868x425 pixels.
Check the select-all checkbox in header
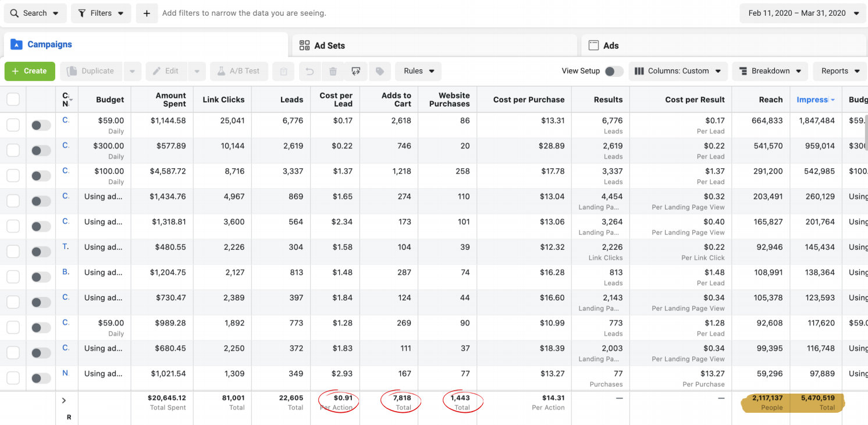pos(13,100)
